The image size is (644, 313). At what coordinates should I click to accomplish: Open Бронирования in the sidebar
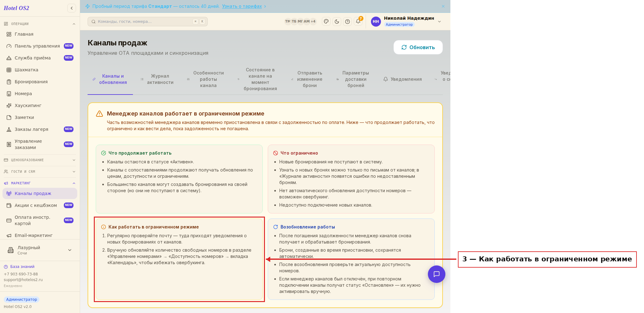[x=40, y=82]
